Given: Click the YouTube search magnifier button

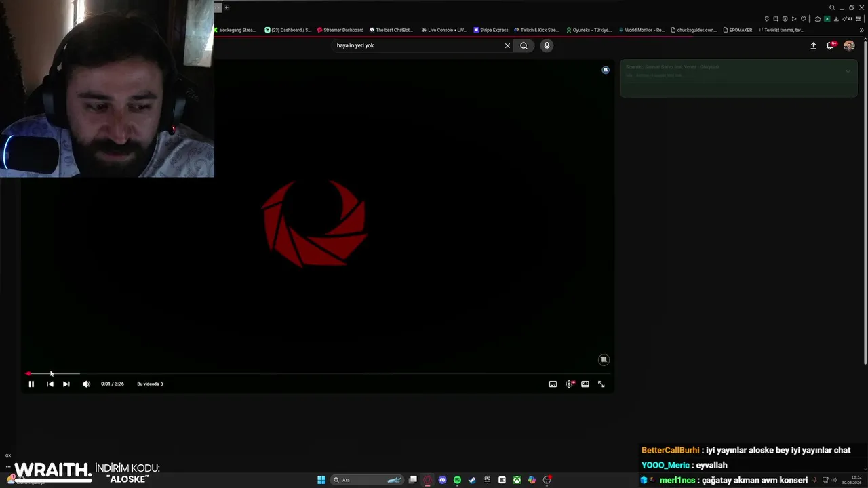Looking at the screenshot, I should [524, 45].
